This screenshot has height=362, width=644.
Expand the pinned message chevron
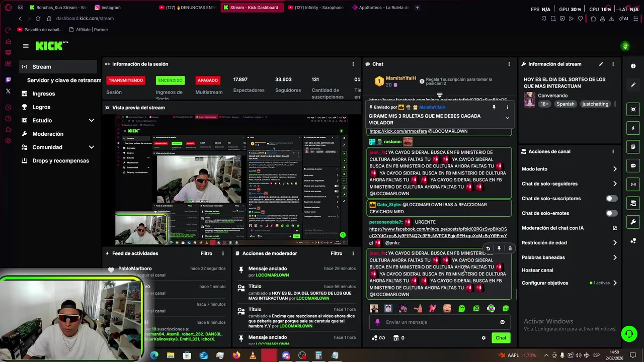(507, 118)
